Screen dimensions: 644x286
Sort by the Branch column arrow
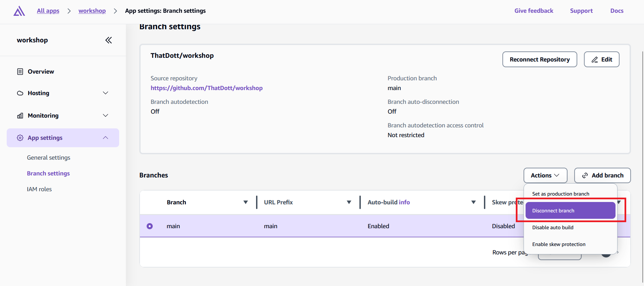click(246, 202)
